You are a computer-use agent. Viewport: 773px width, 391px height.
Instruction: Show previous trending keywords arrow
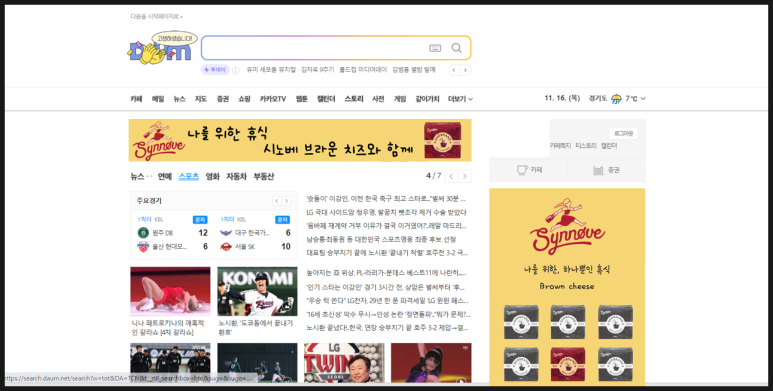click(454, 70)
